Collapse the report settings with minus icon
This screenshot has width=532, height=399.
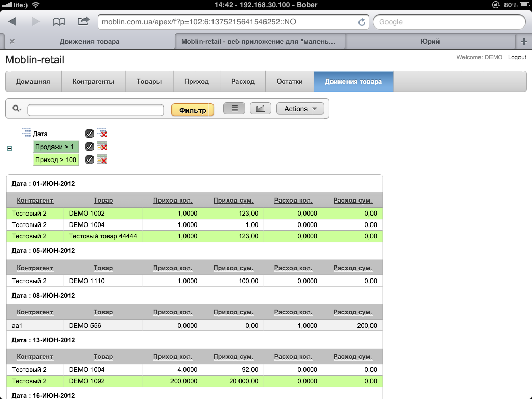(x=9, y=148)
